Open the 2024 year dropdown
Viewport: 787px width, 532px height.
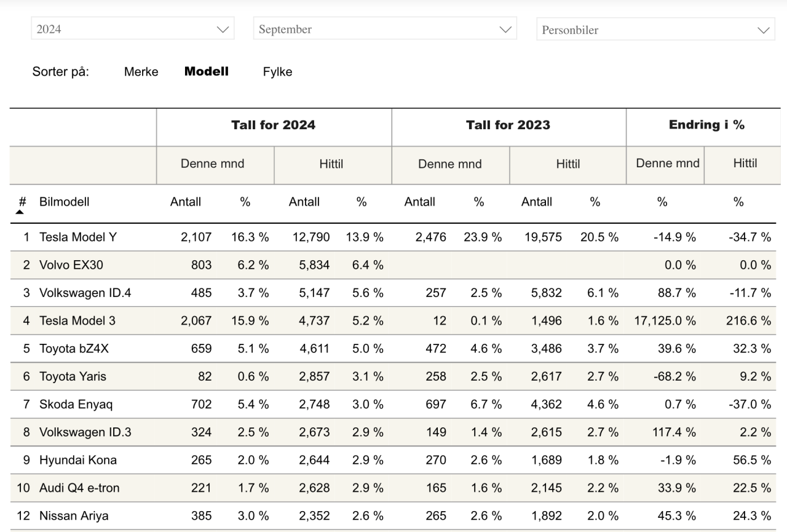(x=132, y=29)
